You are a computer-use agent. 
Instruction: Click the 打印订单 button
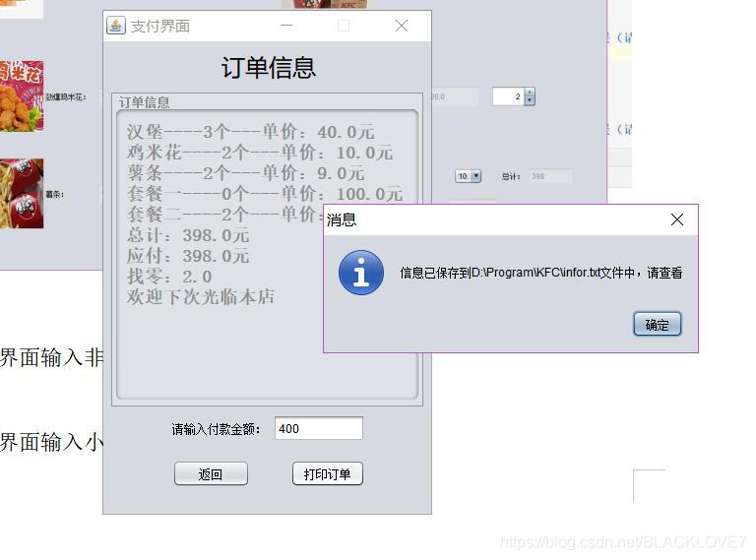(x=328, y=474)
